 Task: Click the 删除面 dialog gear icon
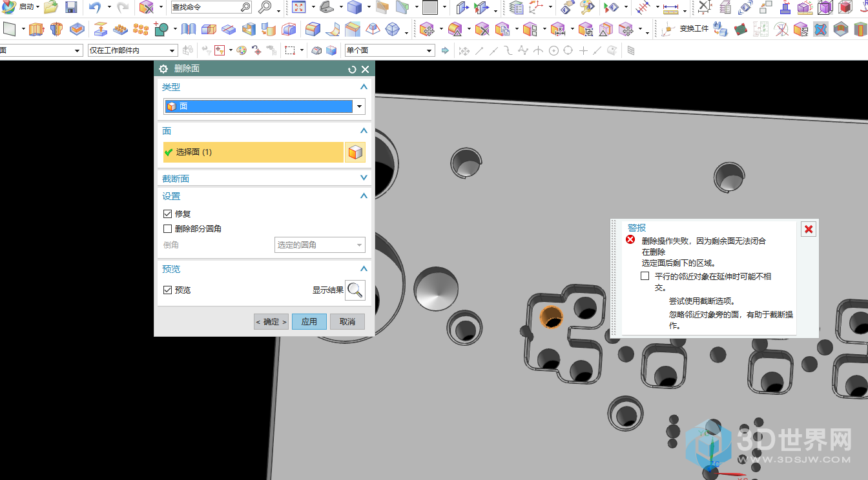tap(163, 70)
